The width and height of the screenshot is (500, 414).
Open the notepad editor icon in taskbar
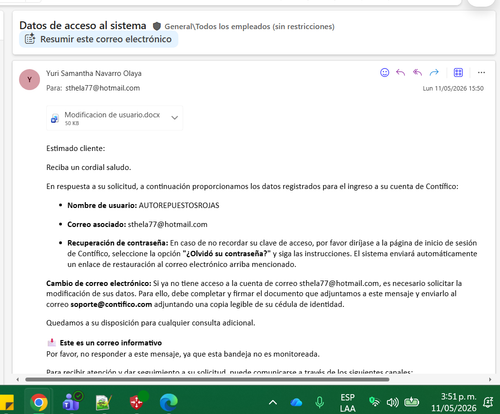click(103, 402)
